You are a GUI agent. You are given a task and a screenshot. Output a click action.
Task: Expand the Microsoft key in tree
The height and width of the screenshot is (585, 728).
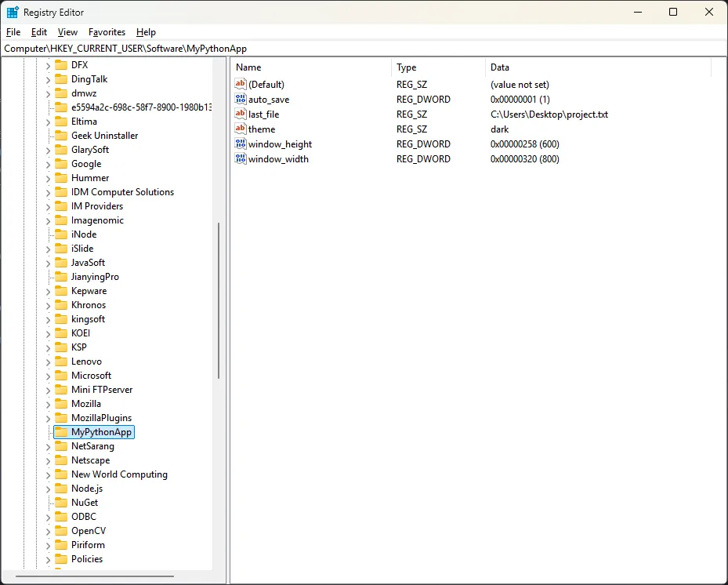pos(48,376)
